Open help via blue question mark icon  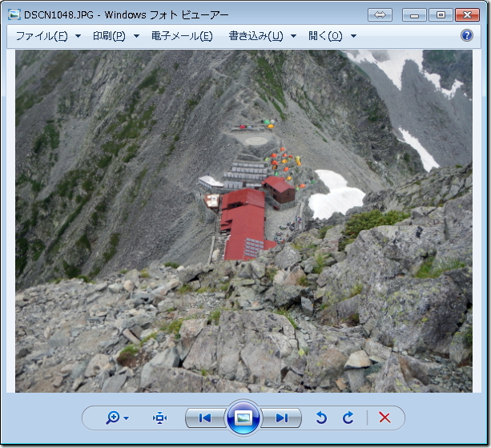[x=467, y=35]
